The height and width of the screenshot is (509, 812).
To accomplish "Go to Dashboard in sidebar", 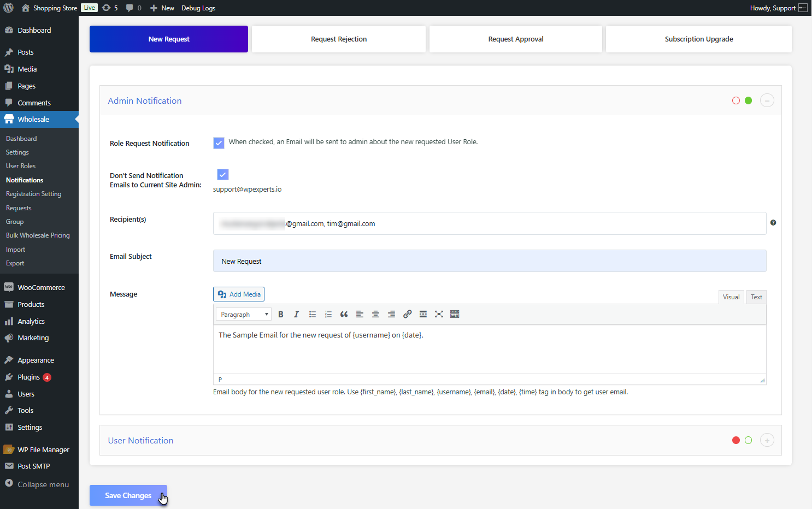I will 39,30.
